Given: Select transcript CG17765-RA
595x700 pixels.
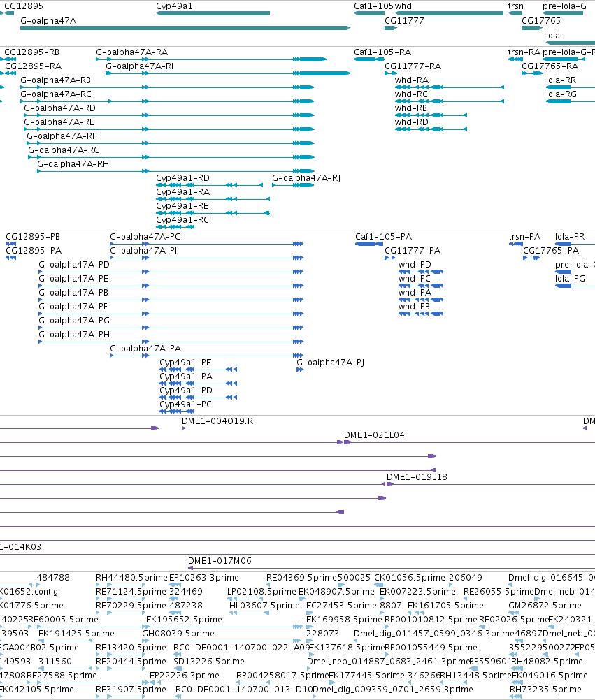Looking at the screenshot, I should (x=550, y=66).
